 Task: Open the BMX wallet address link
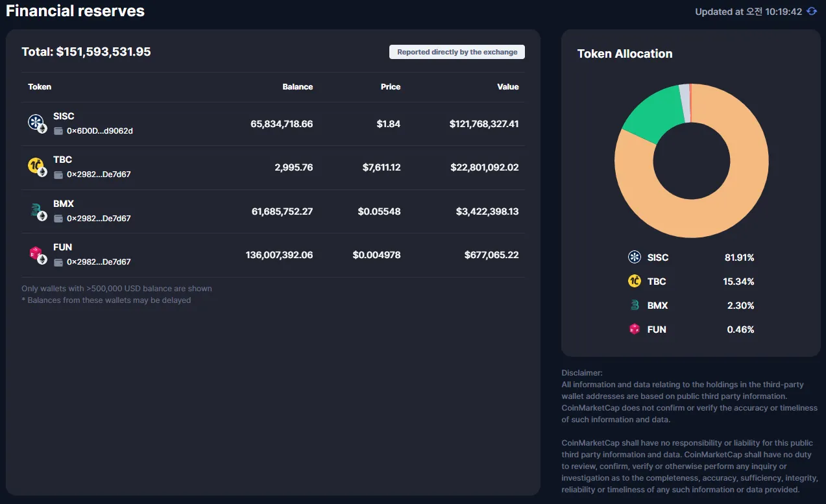(99, 219)
